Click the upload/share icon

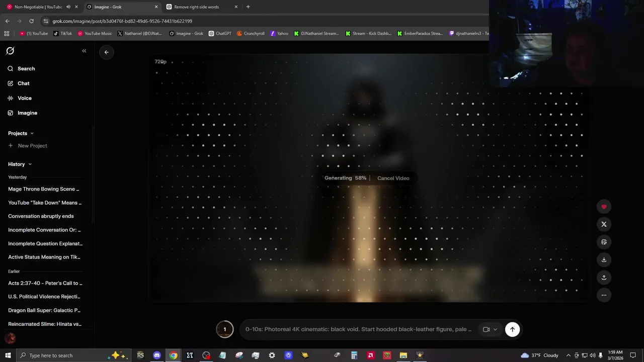tap(604, 277)
